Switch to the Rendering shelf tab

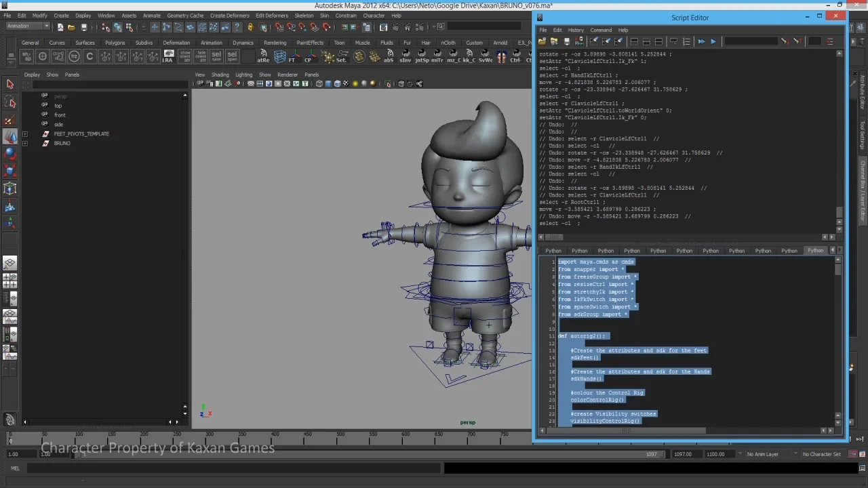275,43
